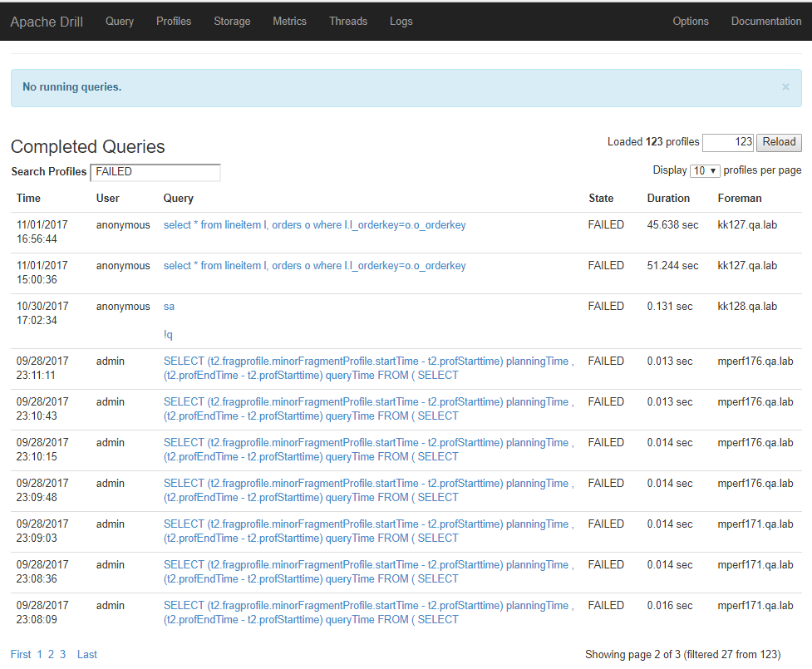Open the lineitem query from 16:56:44
Viewport: 812px width, 669px height.
point(314,225)
